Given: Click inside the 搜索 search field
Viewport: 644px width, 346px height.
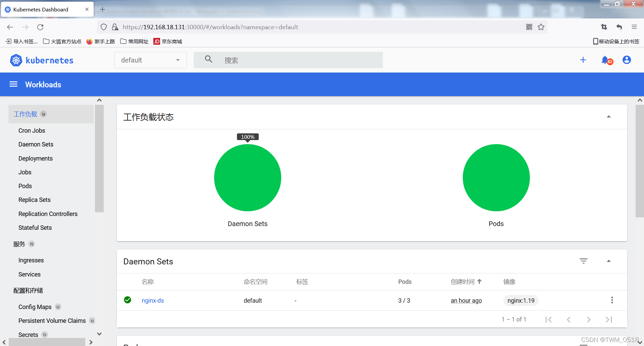Looking at the screenshot, I should (289, 60).
